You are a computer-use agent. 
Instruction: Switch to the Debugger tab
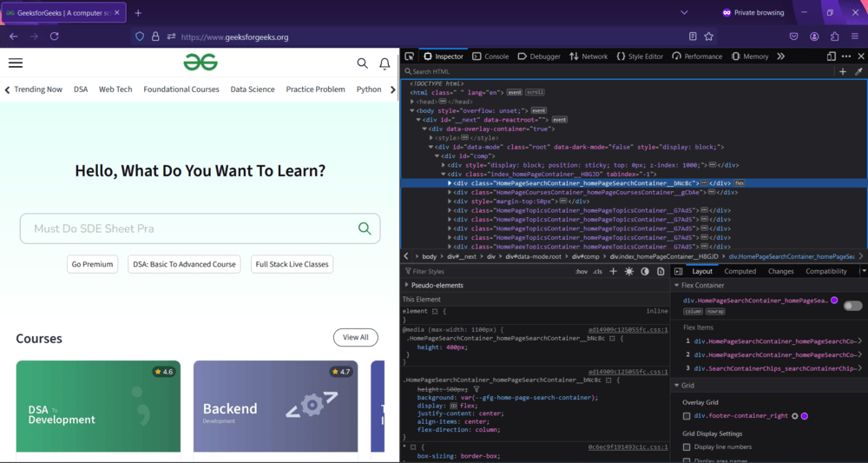pyautogui.click(x=539, y=56)
